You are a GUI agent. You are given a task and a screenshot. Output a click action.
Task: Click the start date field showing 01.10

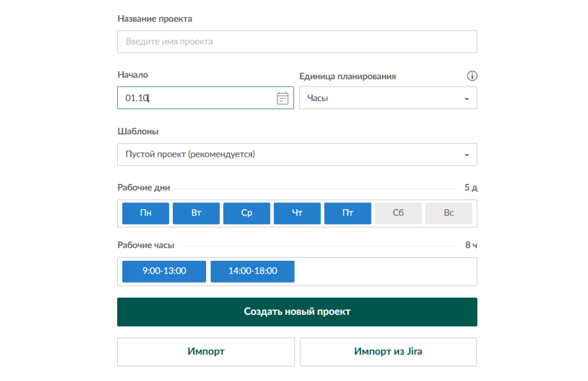click(189, 98)
